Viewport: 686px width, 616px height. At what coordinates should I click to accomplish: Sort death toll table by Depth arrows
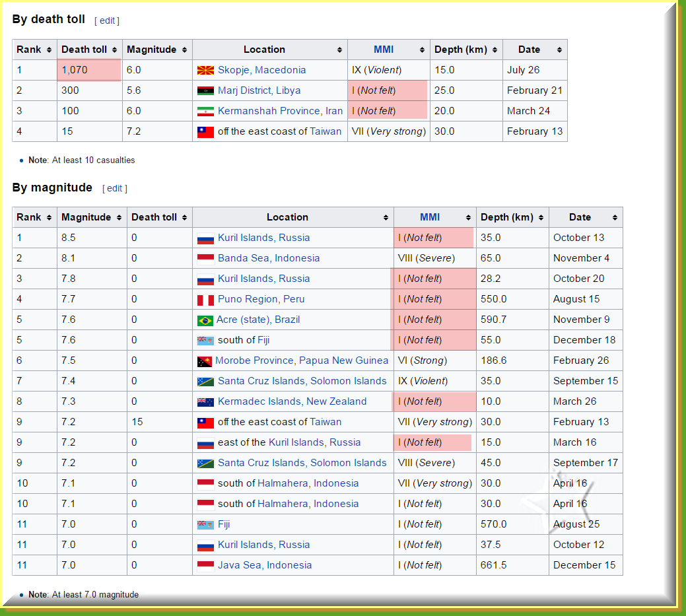(x=495, y=50)
